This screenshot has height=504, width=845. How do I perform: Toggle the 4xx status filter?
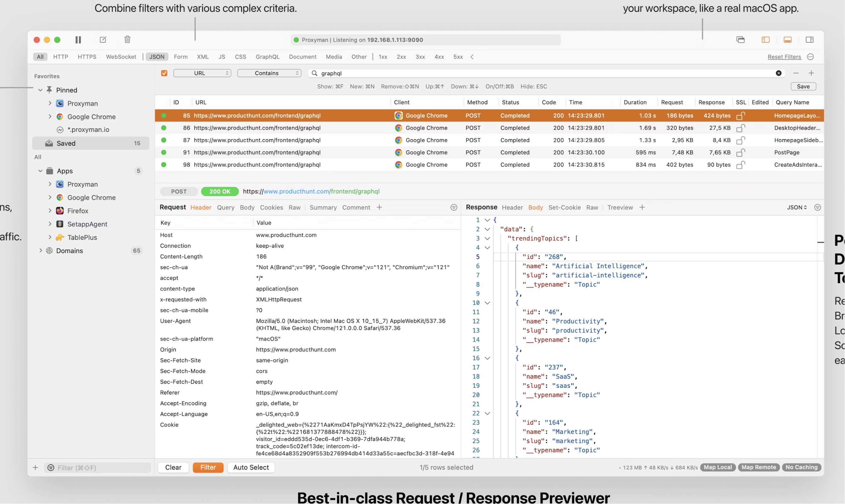point(439,57)
